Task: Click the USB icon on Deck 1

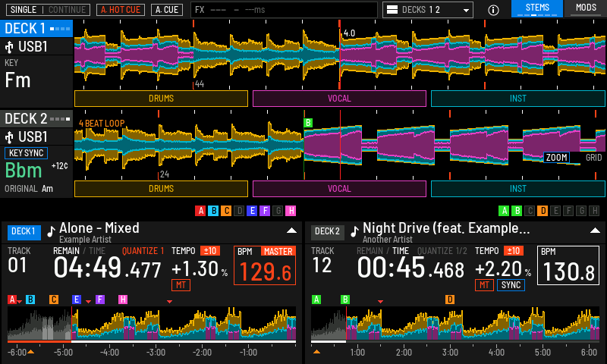Action: click(x=9, y=47)
